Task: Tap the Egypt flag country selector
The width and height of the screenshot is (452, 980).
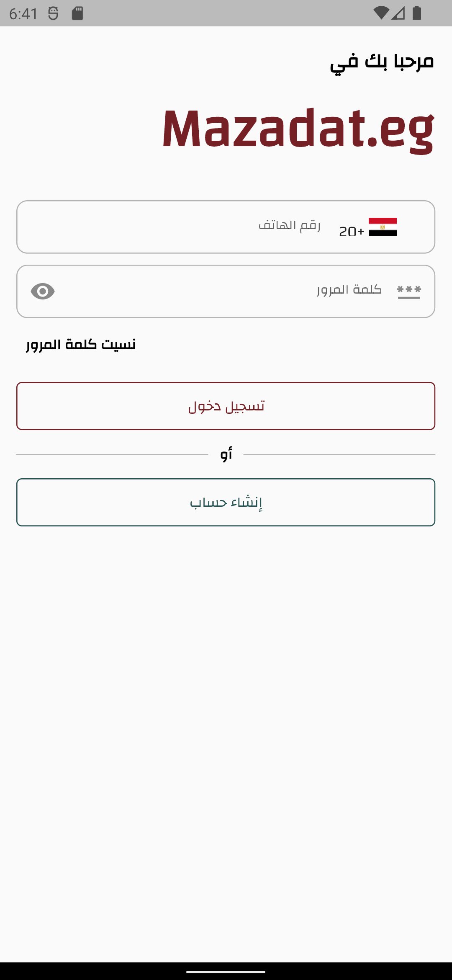Action: (383, 227)
